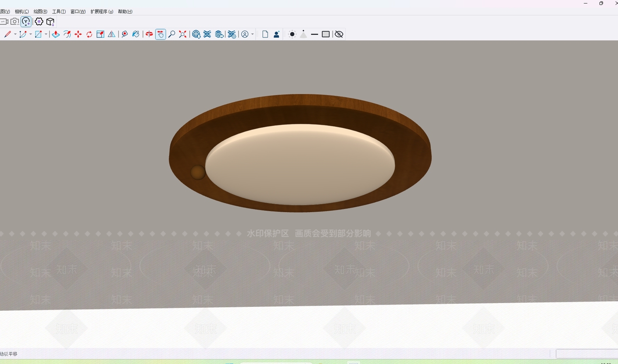Open Extension Manager gear icon
The image size is (618, 364).
click(232, 34)
